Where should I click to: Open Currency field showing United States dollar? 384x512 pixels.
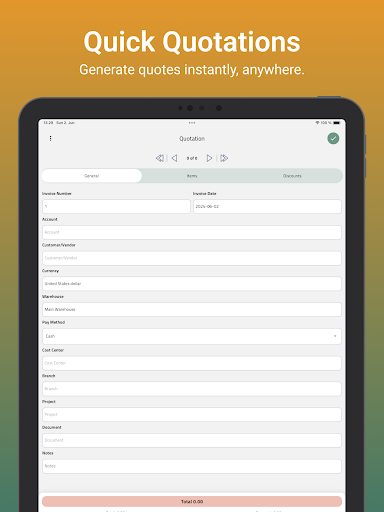[192, 284]
